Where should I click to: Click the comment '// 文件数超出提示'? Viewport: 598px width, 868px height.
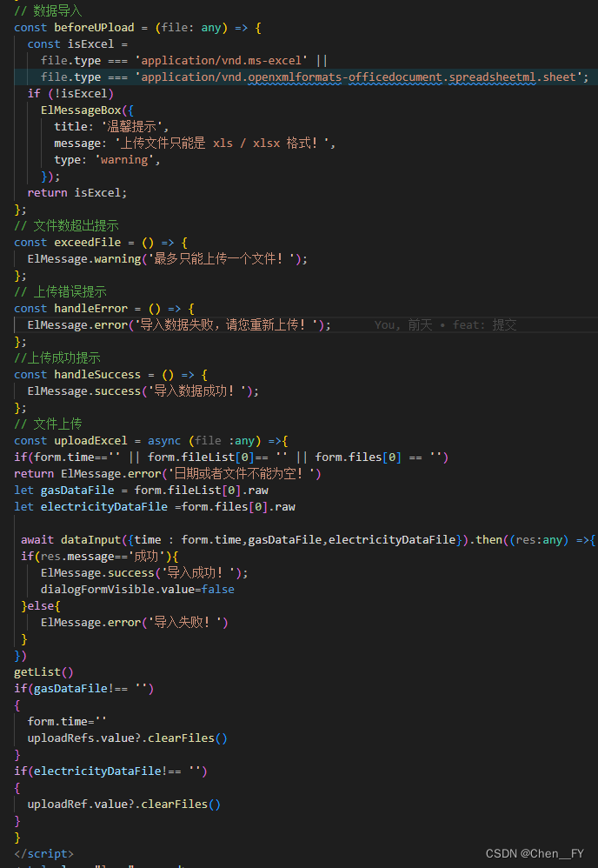tap(66, 226)
